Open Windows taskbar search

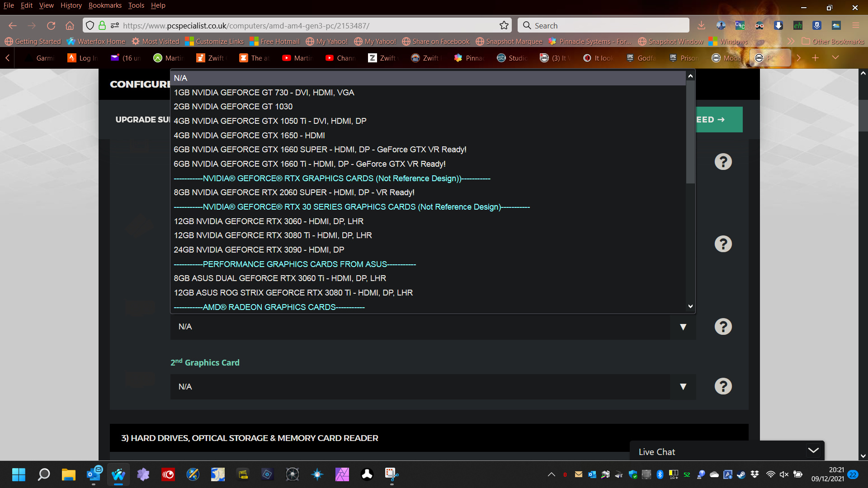(x=43, y=474)
